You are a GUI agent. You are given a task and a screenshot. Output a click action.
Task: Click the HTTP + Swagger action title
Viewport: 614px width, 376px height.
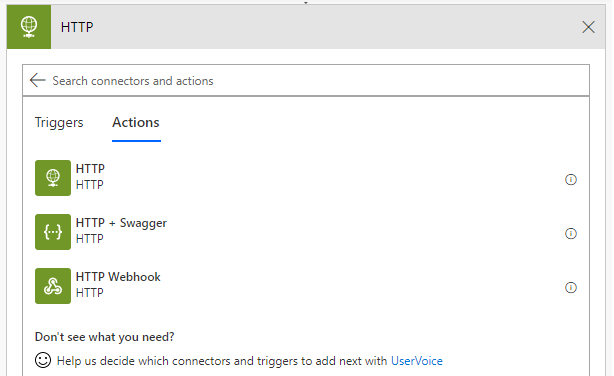(x=121, y=223)
